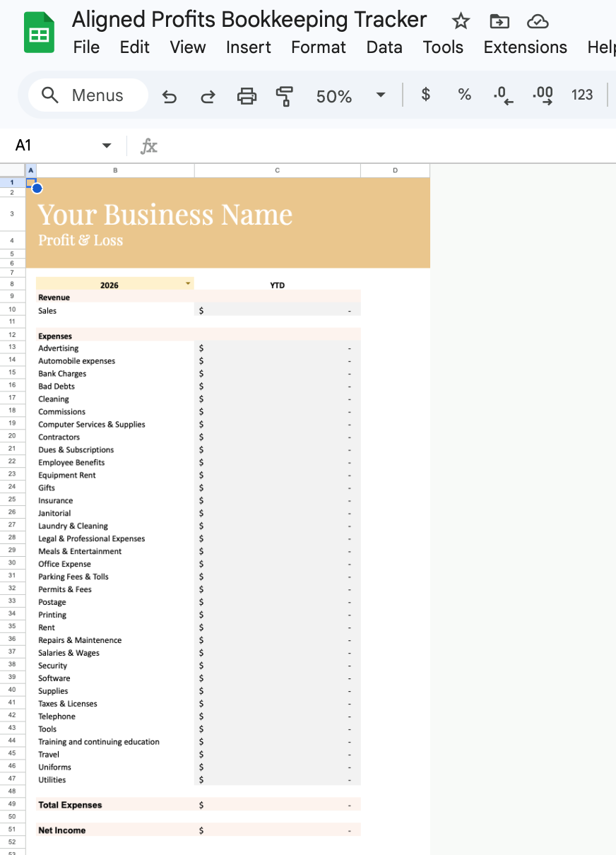Select the Bank Charges cell
Viewport: 616px width, 855px height.
coord(115,374)
